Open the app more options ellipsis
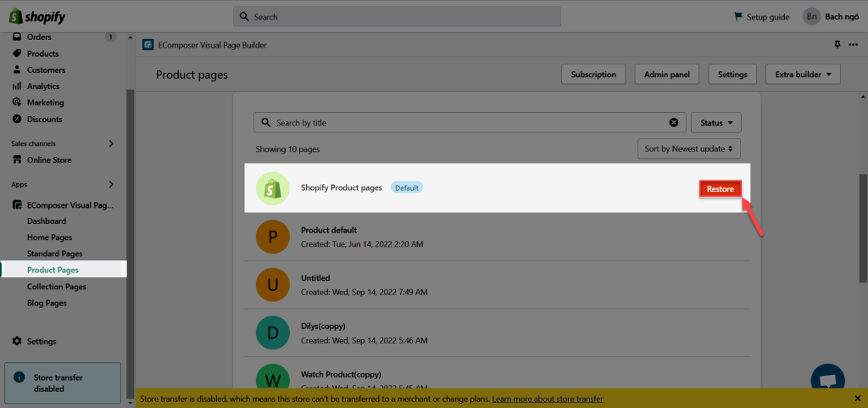The width and height of the screenshot is (868, 408). point(853,45)
